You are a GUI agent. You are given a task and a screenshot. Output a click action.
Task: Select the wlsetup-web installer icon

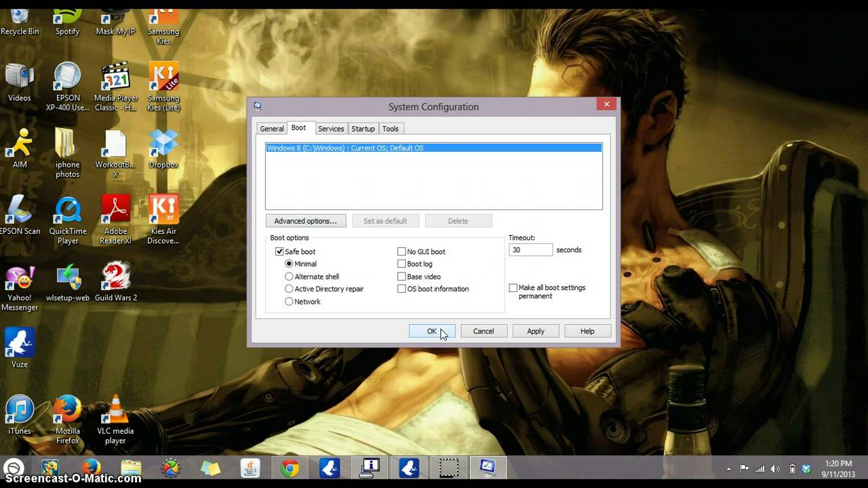68,282
